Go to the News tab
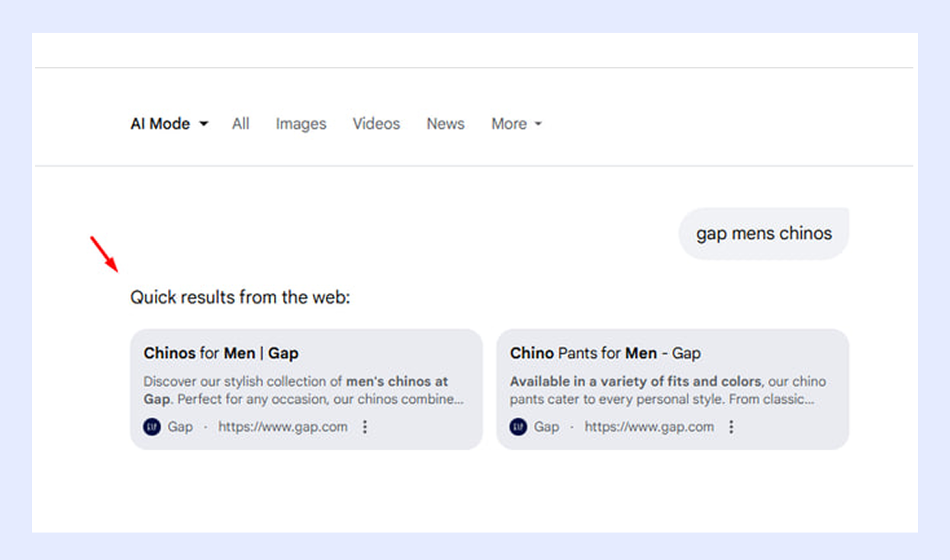The image size is (950, 560). (x=446, y=124)
